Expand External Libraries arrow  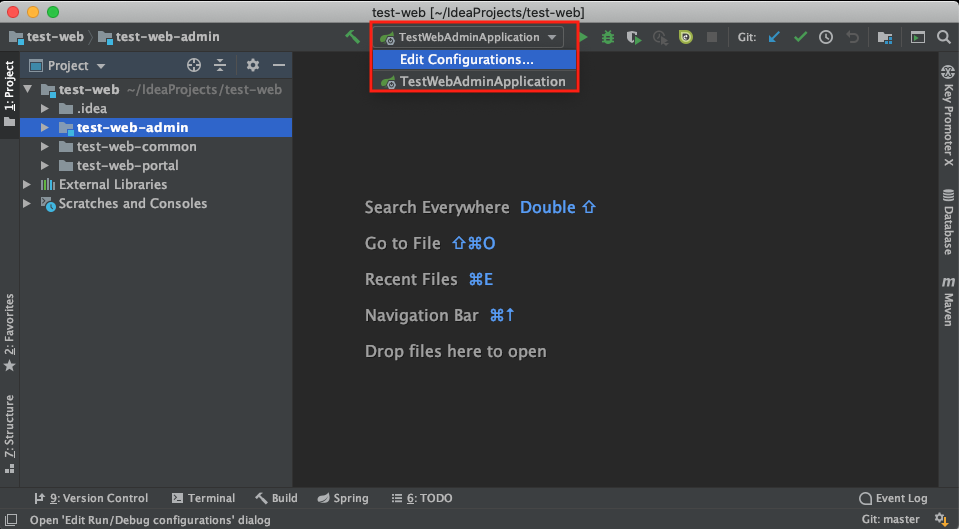pos(27,184)
